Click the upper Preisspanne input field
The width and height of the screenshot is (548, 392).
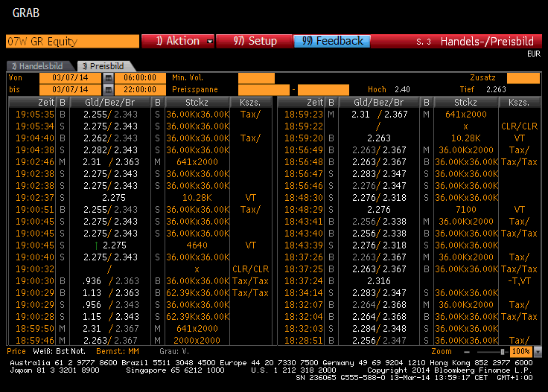323,90
